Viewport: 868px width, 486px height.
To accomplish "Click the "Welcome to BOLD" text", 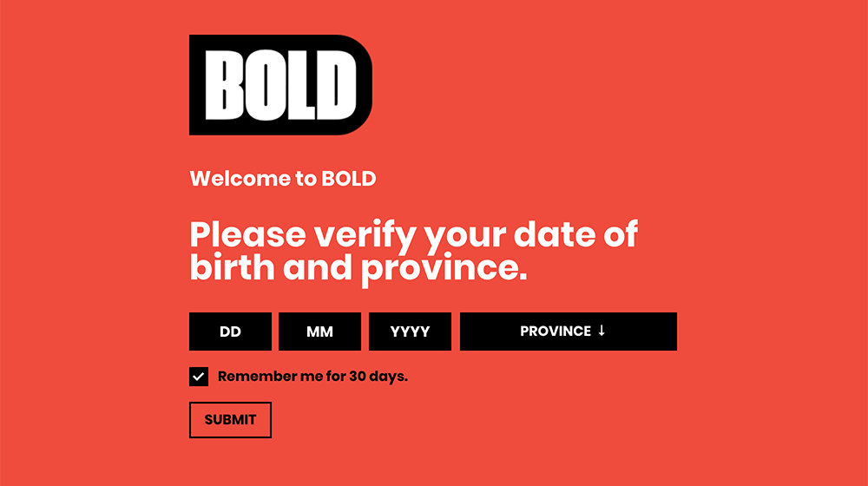I will click(x=283, y=179).
